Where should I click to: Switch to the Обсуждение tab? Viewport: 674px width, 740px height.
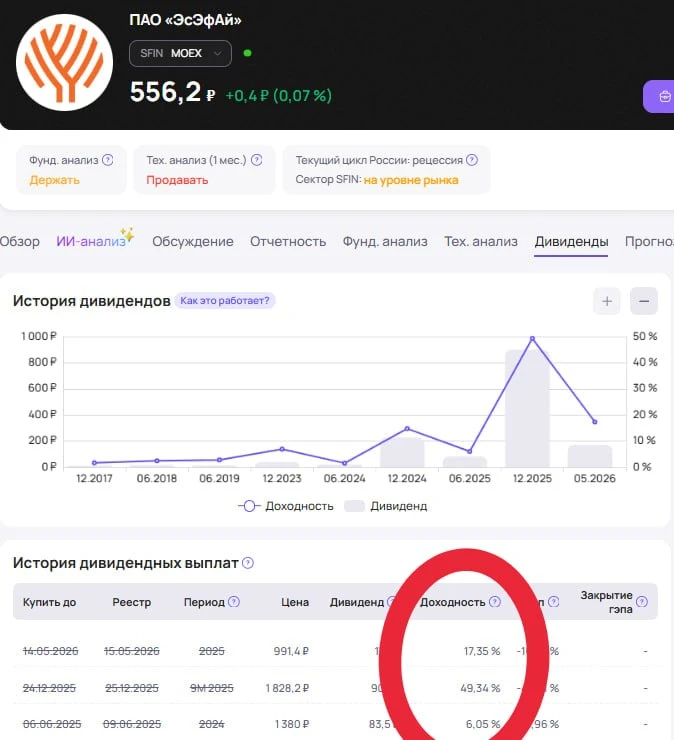pyautogui.click(x=193, y=241)
